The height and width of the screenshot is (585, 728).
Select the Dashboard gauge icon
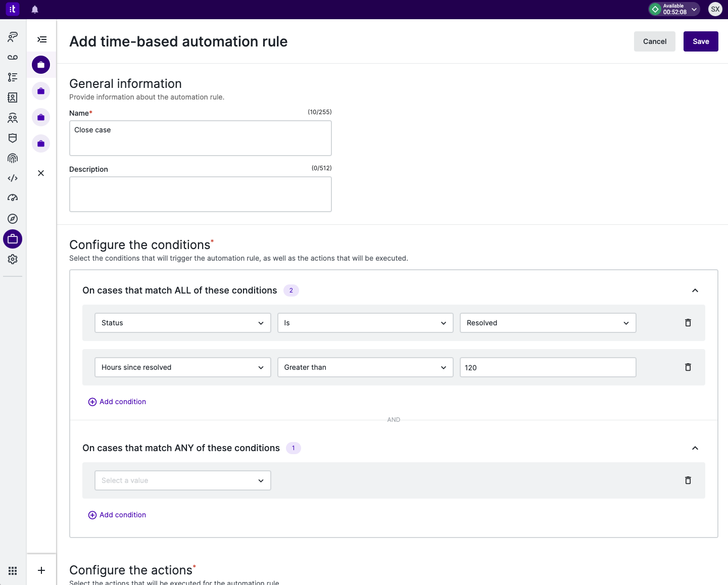12,198
